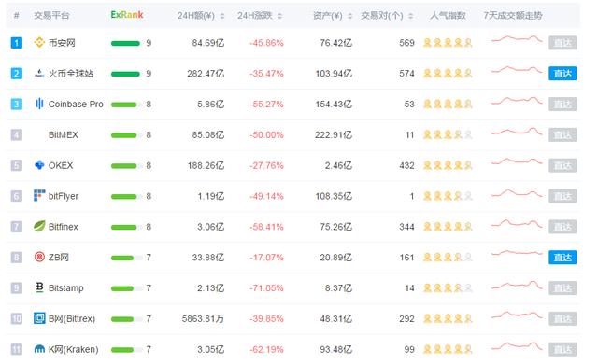Screen dimensions: 598x364
Task: Click the OKEX logo icon
Action: [39, 165]
